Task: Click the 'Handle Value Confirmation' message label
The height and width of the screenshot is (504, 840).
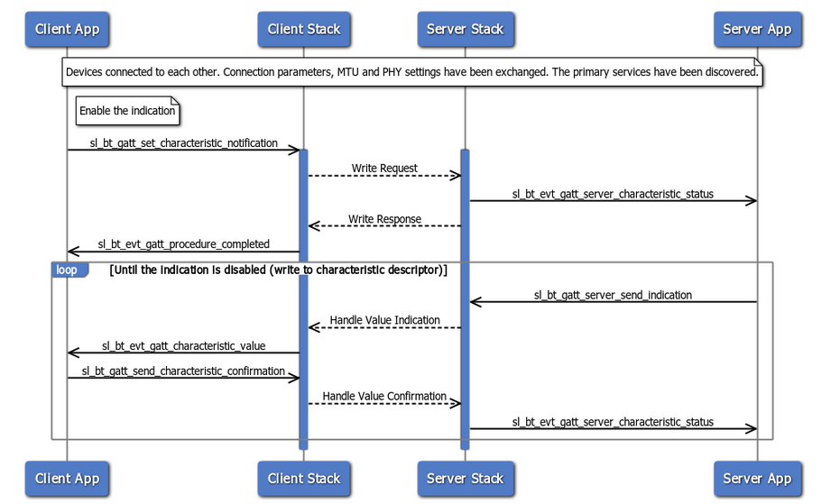Action: click(x=384, y=396)
